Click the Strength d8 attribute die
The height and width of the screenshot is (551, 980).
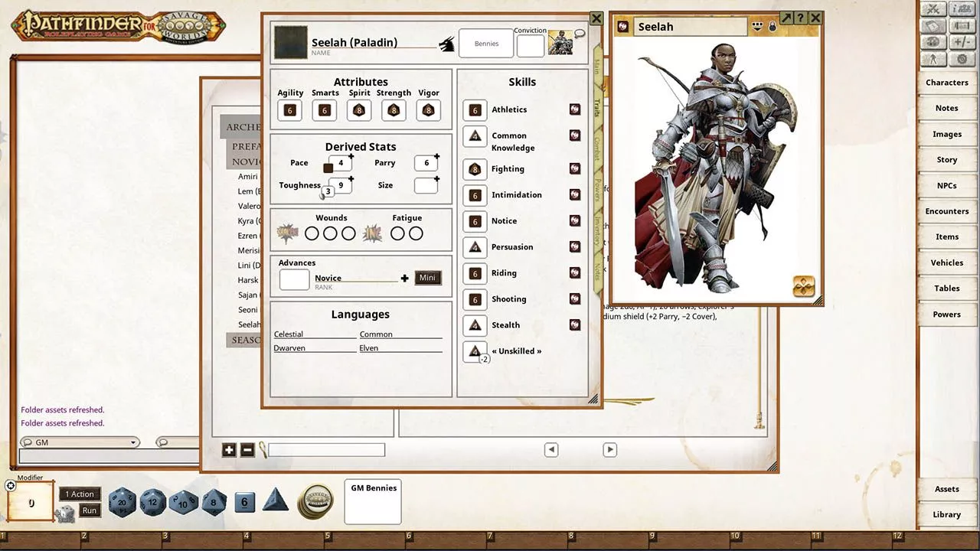point(394,110)
